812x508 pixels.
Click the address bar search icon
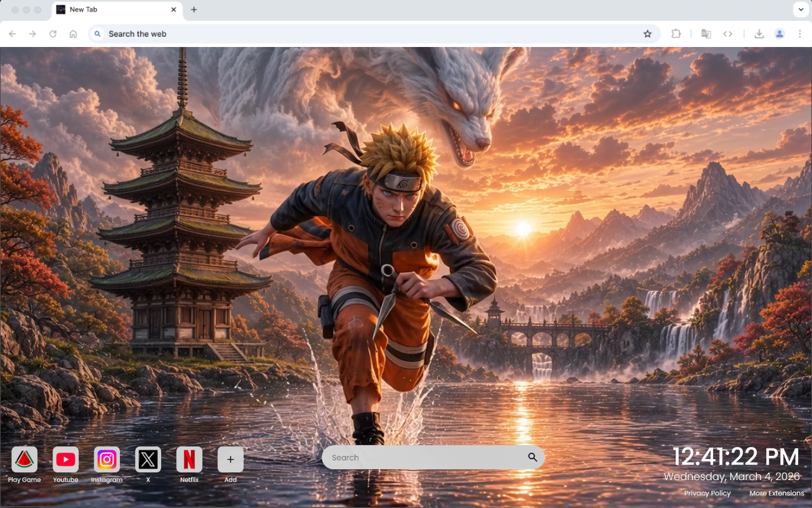pyautogui.click(x=97, y=34)
